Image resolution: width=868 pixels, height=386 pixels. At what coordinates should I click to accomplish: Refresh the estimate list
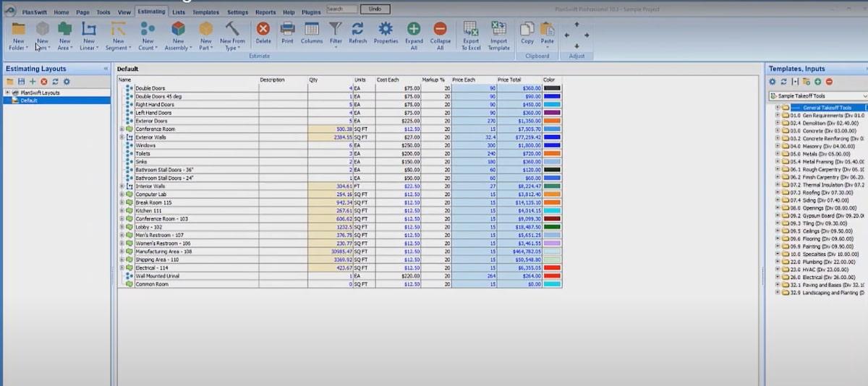click(357, 29)
